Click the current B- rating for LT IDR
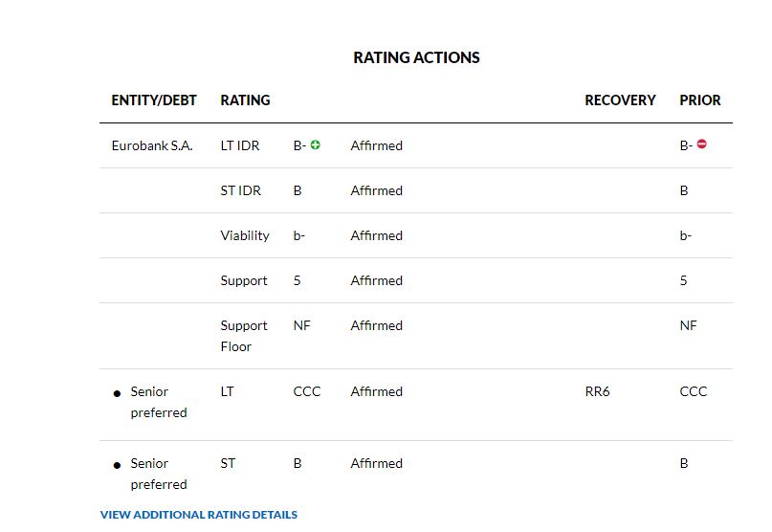772x532 pixels. (299, 145)
